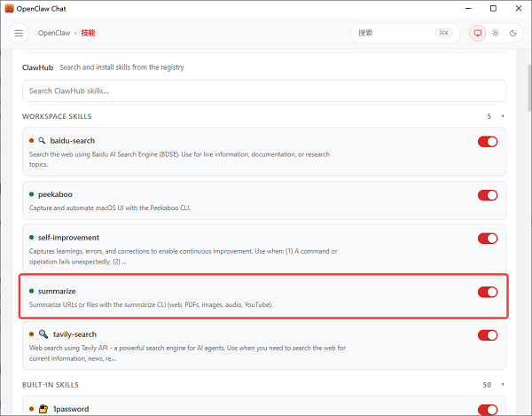Click the page vertical scrollbar
Viewport: 532px width, 416px height.
tap(529, 88)
